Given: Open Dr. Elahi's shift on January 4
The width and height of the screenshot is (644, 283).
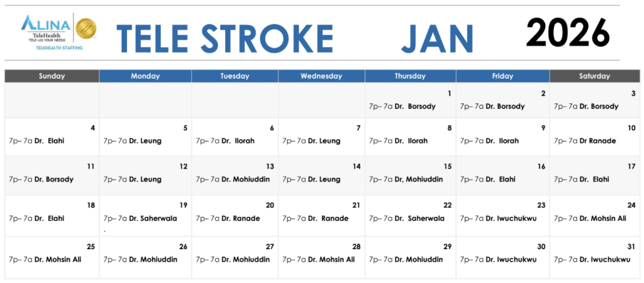Looking at the screenshot, I should pos(36,141).
